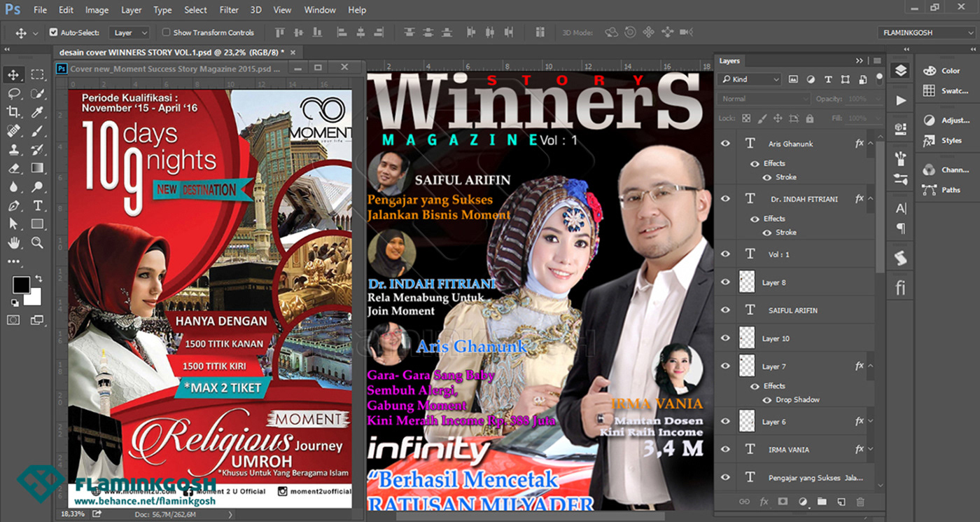Hide the SAIFUL ARIFIN layer
Screen dimensions: 980x522
(725, 310)
